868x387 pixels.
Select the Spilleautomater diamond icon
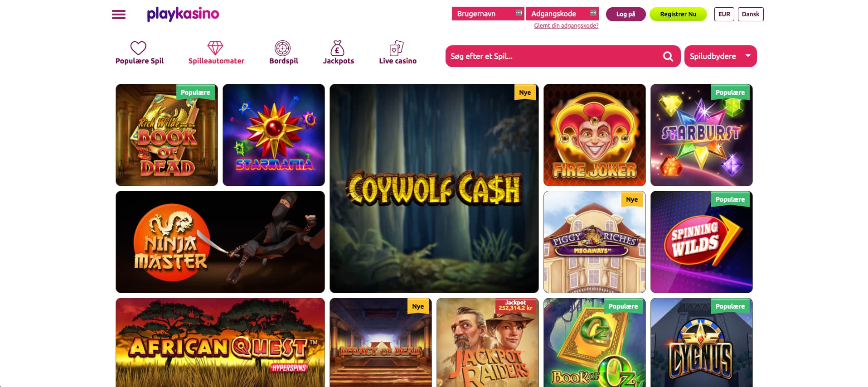pos(215,48)
